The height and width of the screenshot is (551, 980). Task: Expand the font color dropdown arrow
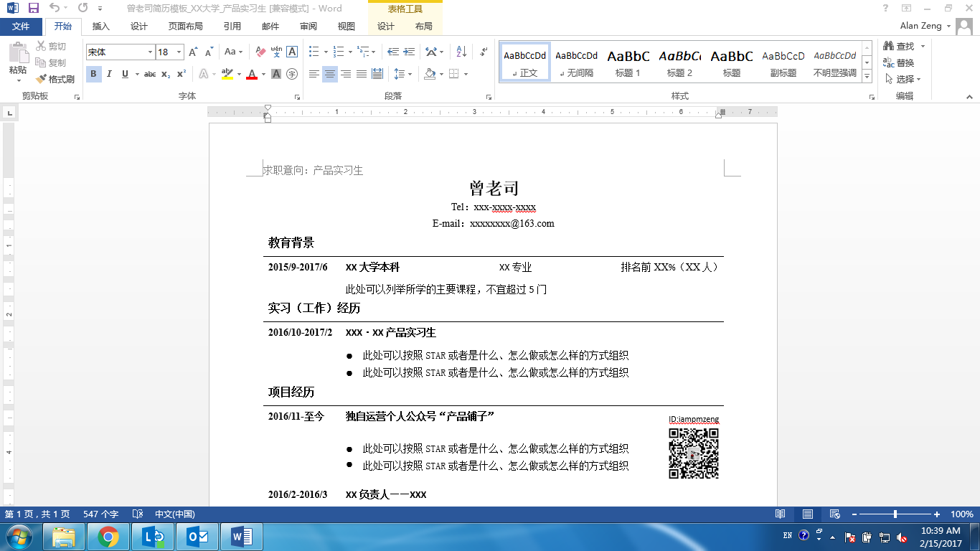pos(263,74)
